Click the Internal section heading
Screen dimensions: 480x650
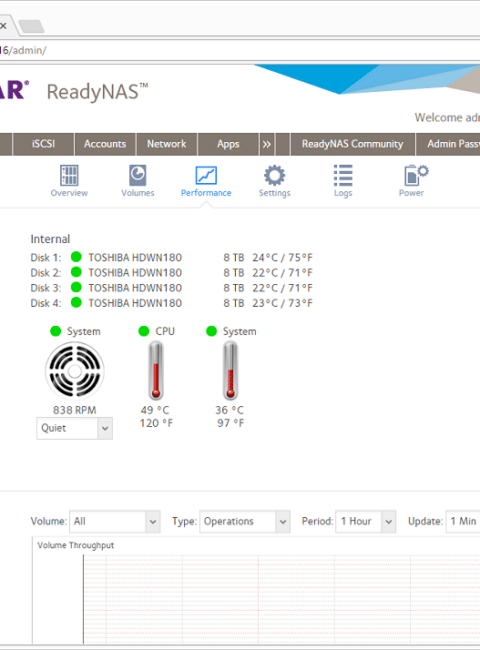click(x=50, y=239)
